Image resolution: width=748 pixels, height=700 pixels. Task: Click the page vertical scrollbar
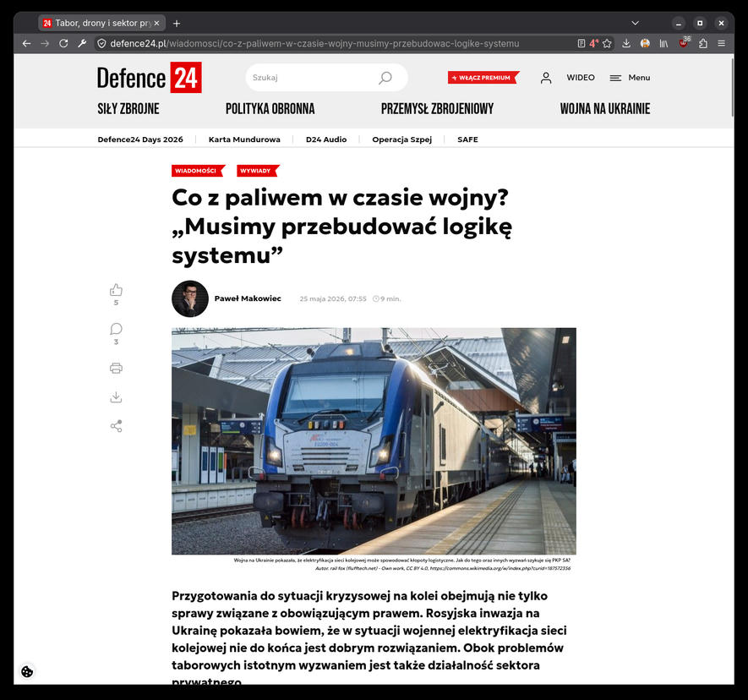(x=732, y=86)
